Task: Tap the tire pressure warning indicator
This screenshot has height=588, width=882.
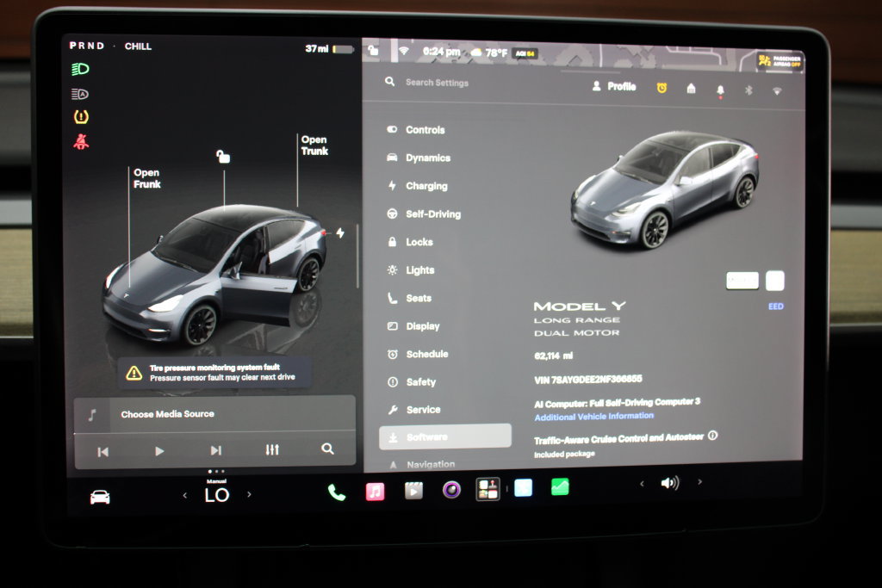Action: click(x=81, y=117)
